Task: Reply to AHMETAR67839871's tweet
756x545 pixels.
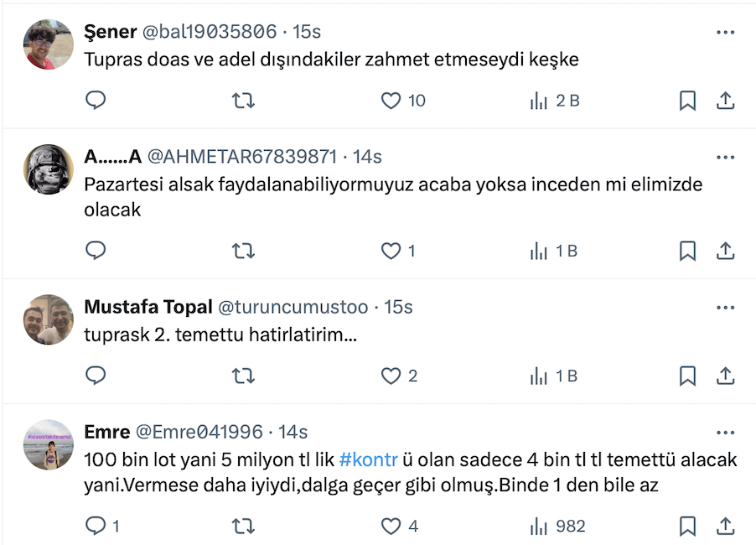Action: click(x=96, y=250)
